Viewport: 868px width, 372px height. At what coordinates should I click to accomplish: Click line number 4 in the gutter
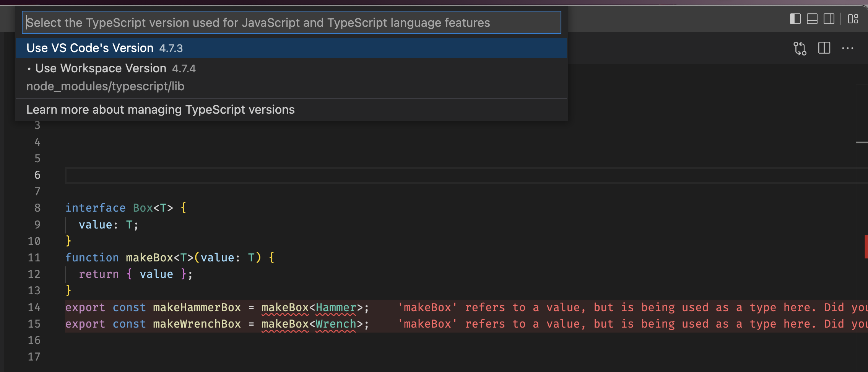(x=37, y=142)
